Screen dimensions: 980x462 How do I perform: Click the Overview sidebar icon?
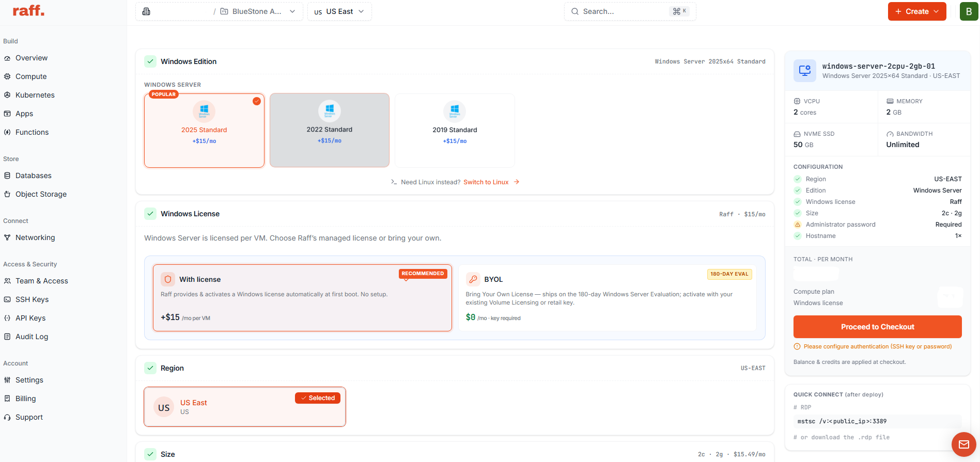(x=7, y=58)
